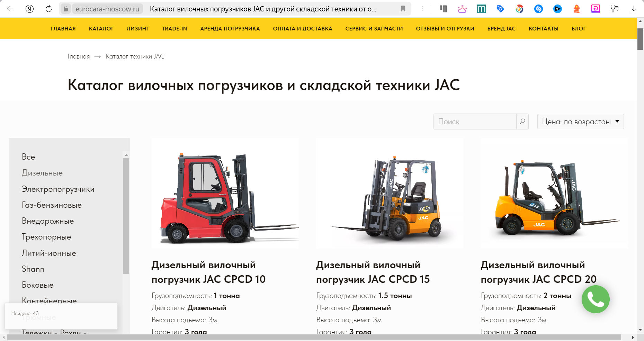Open the blue IQ play extension
Image resolution: width=644 pixels, height=341 pixels.
[557, 9]
